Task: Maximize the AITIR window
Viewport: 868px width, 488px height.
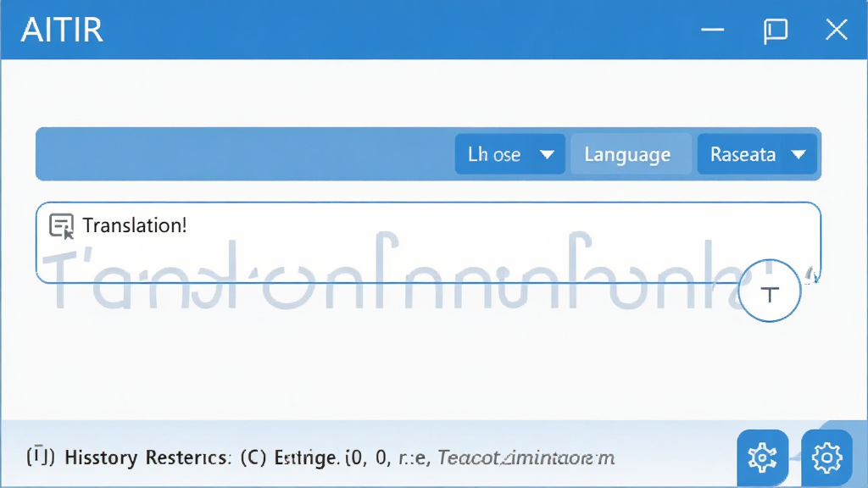Action: click(775, 30)
